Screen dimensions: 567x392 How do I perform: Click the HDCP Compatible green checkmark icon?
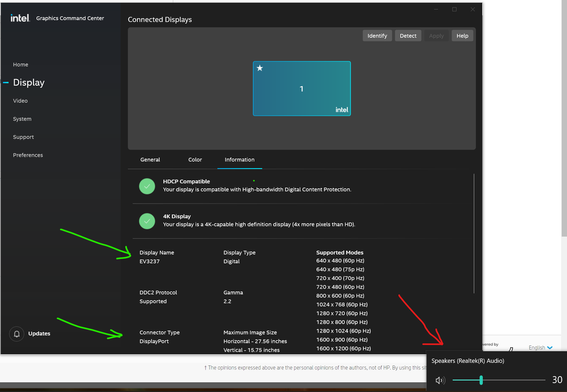click(147, 186)
